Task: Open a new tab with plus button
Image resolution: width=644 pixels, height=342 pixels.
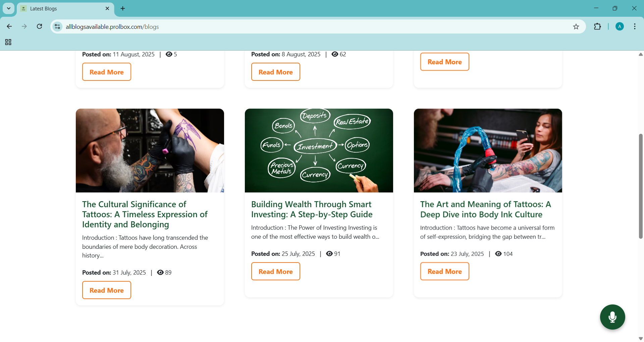Action: (123, 9)
